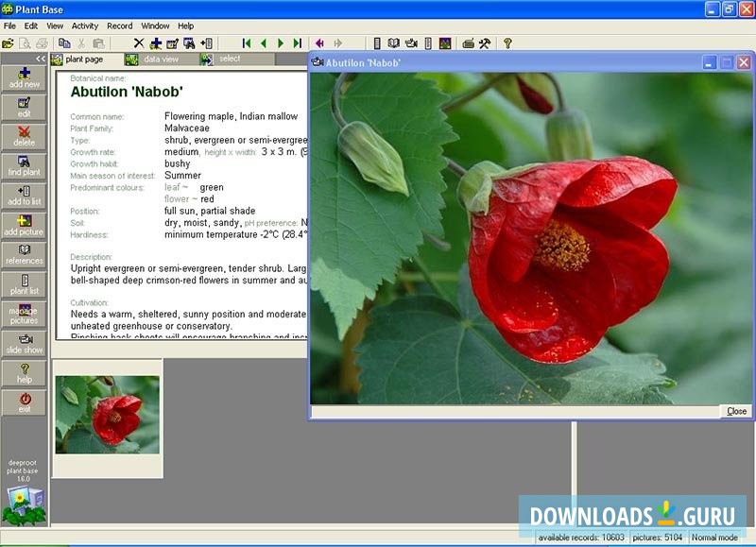Switch to the 'select' tab

pos(229,59)
